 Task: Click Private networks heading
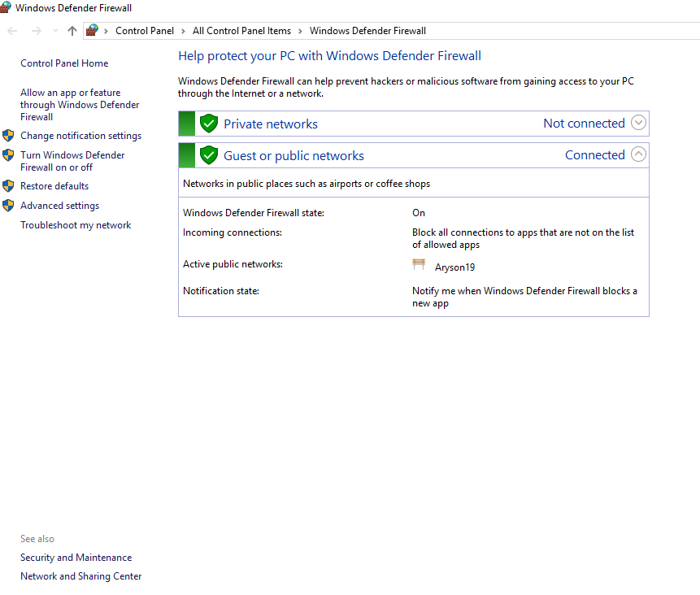click(271, 124)
